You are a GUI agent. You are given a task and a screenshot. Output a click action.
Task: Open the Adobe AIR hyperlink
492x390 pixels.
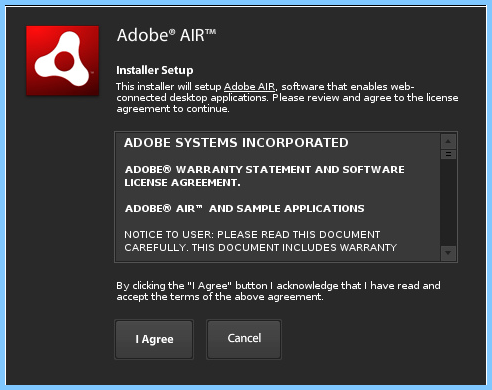[250, 87]
